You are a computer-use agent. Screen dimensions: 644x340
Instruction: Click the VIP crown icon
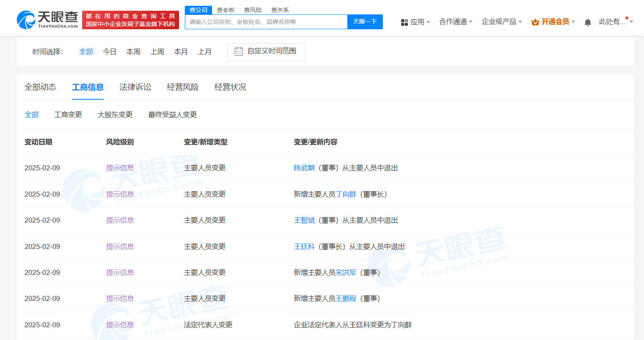point(535,22)
